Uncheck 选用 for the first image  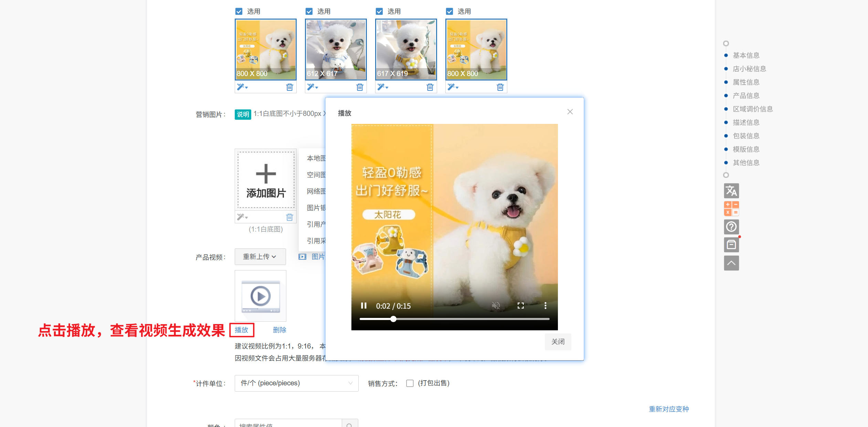click(239, 11)
